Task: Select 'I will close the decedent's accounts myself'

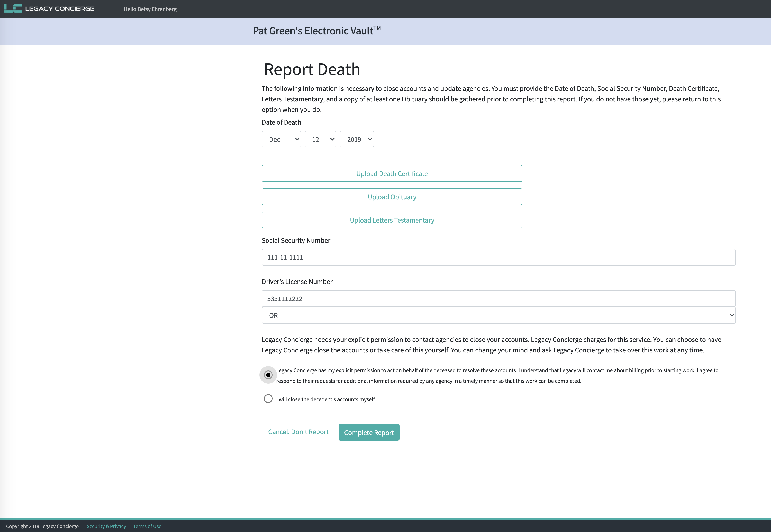Action: 268,399
